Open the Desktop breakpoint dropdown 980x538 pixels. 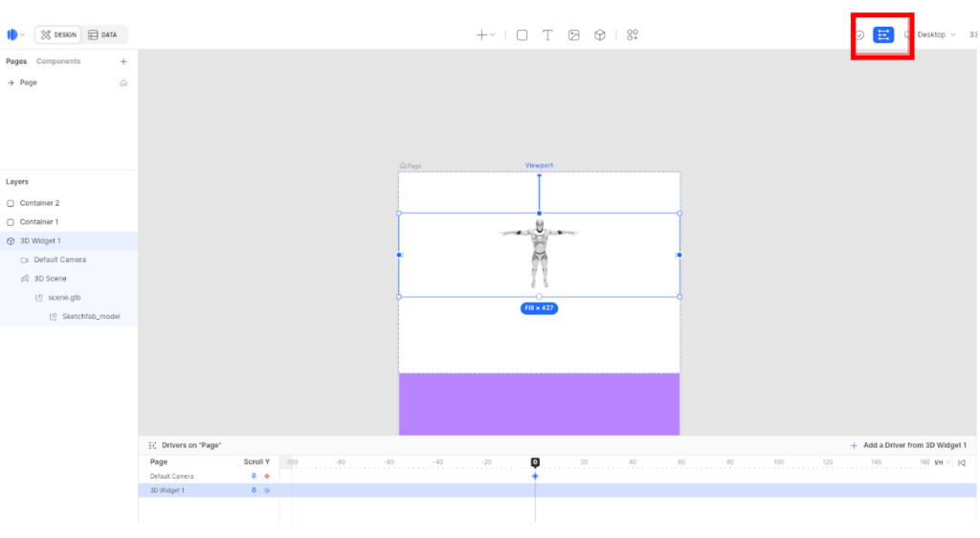(930, 34)
